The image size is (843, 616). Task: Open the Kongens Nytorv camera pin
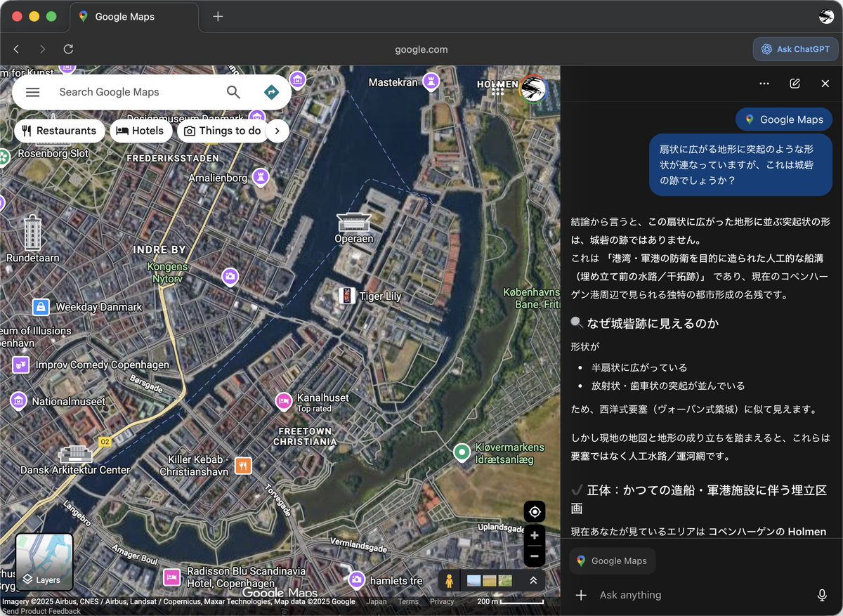click(230, 277)
